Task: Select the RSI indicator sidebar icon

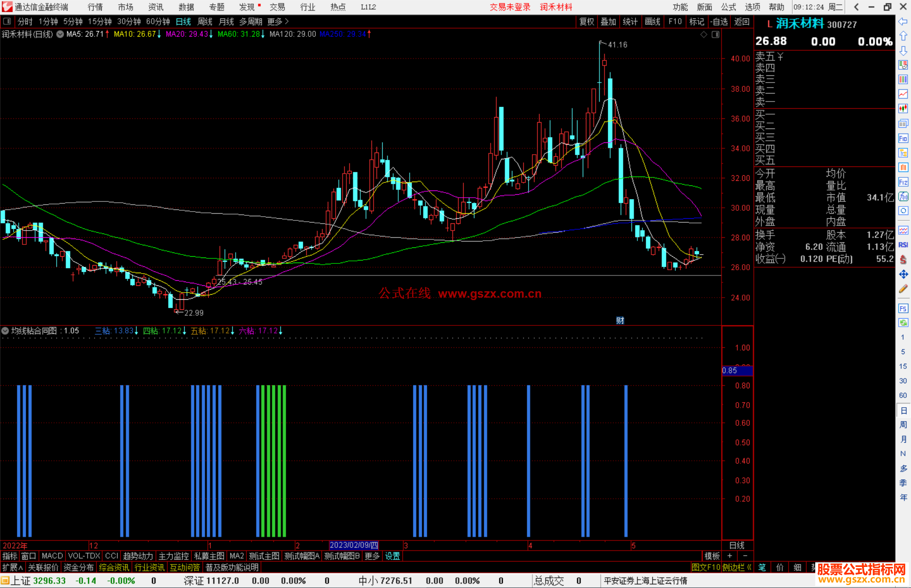Action: 903,245
